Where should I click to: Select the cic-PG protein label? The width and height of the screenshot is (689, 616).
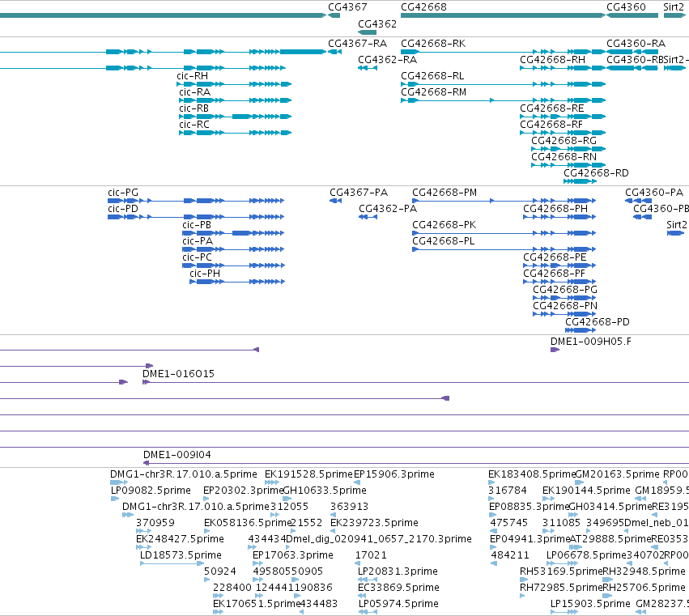point(123,193)
